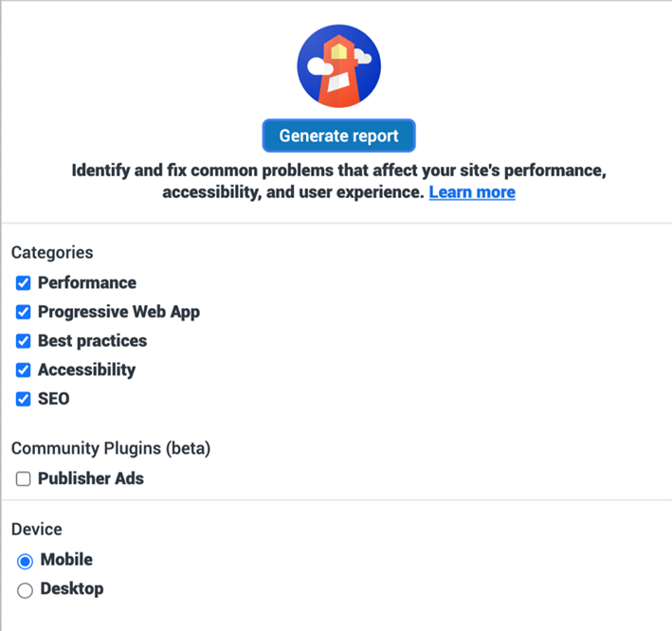Click the Categories section heading

coord(52,253)
